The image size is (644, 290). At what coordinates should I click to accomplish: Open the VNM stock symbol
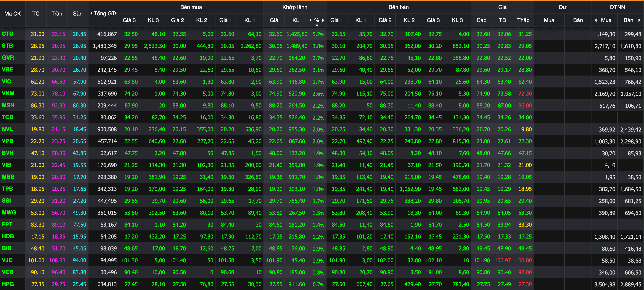coord(8,93)
